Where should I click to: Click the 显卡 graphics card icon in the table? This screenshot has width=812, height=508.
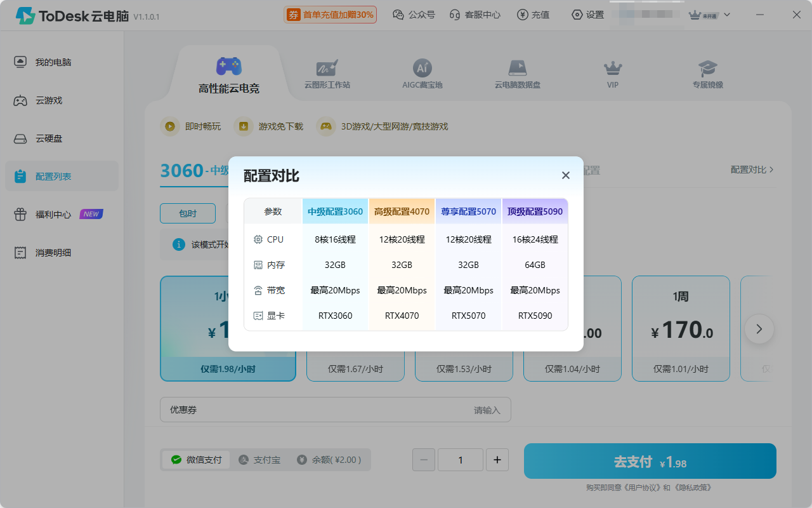(258, 316)
